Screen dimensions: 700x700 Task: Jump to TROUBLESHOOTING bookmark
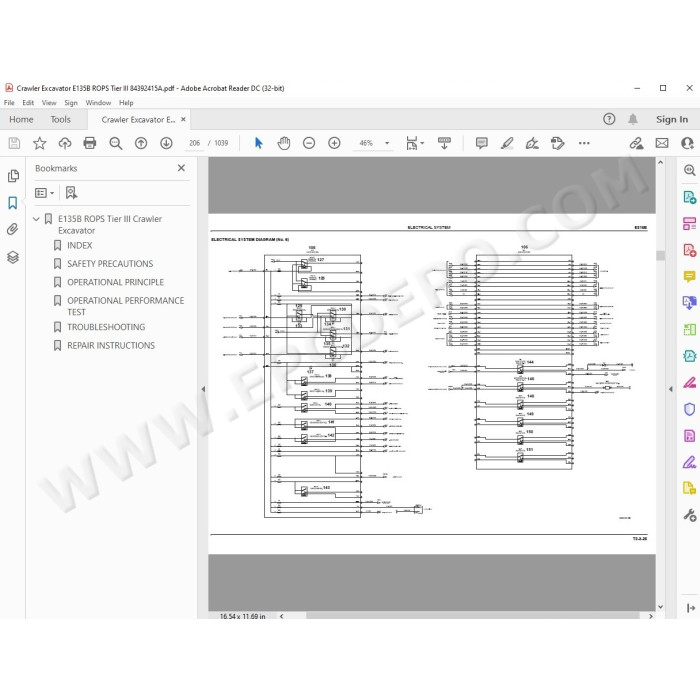(106, 327)
